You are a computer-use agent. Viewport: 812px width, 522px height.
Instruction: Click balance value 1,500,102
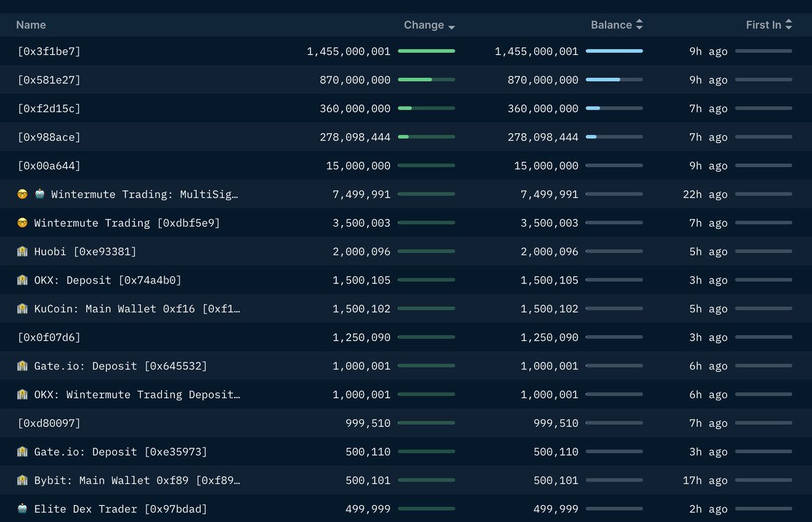549,309
